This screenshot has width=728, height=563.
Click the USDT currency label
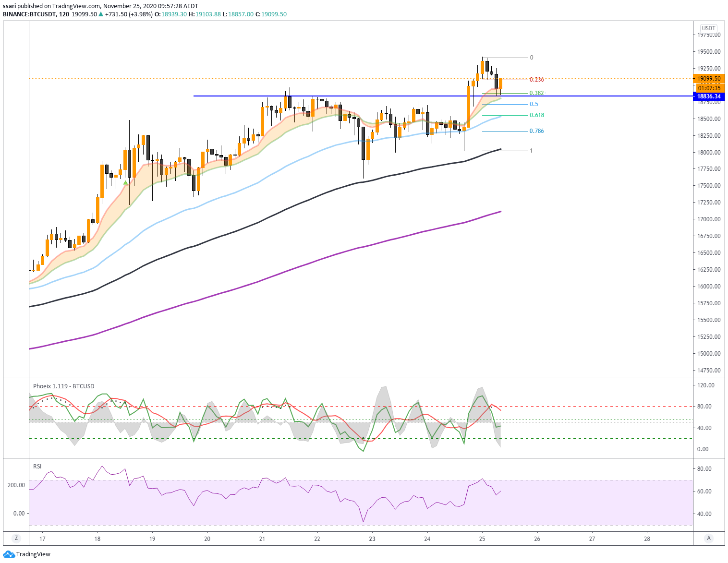click(x=709, y=28)
